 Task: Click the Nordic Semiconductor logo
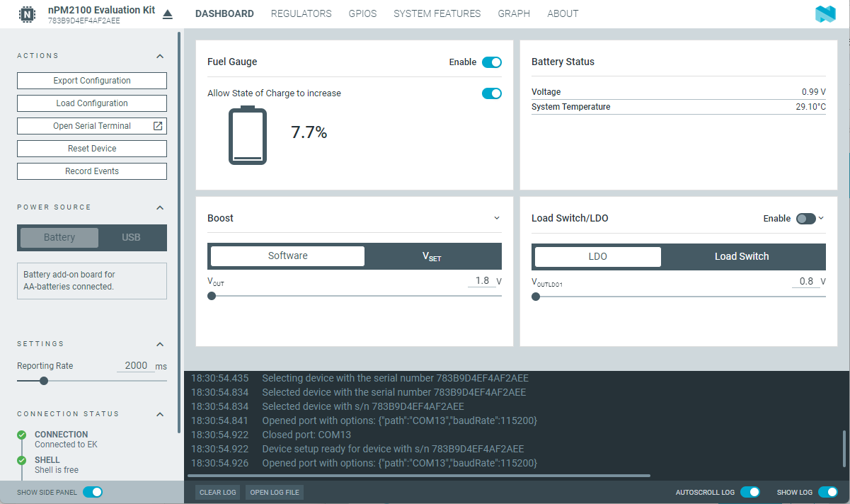tap(825, 14)
